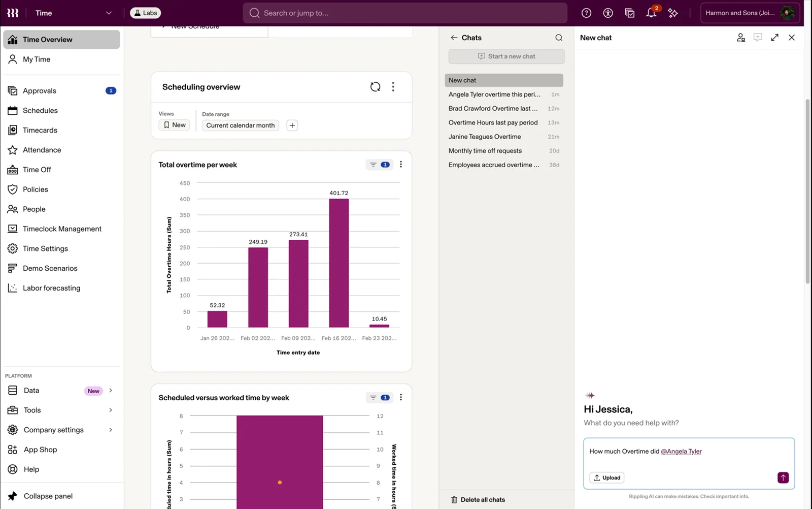Open filter on Scheduled versus worked time chart
This screenshot has height=509, width=812.
(379, 398)
